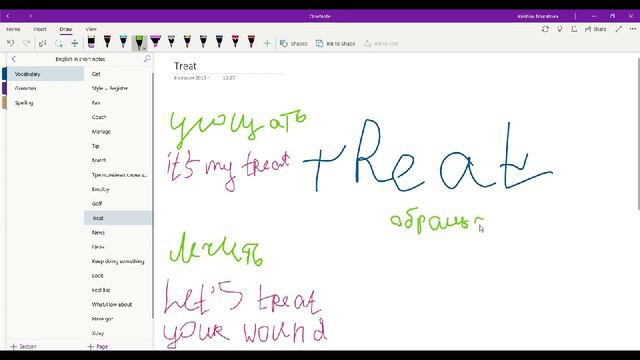
Task: Add a new page with + Page
Action: coord(98,347)
